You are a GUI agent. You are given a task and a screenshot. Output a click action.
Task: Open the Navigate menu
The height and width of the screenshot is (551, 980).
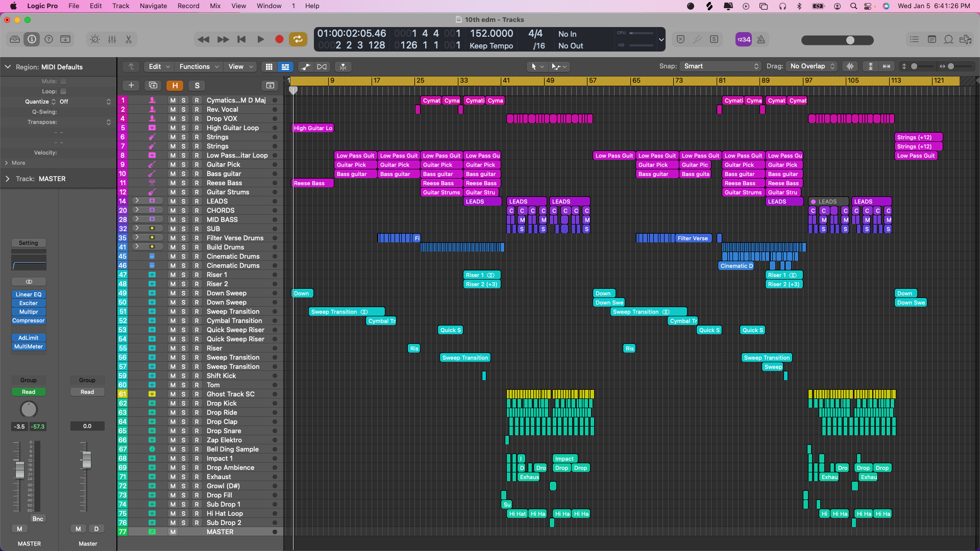153,6
